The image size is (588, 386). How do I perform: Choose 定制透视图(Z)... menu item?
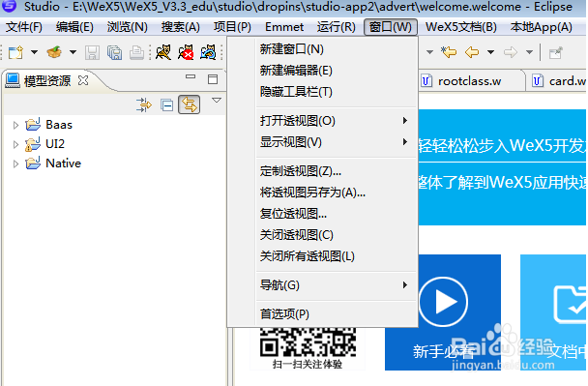(x=322, y=171)
